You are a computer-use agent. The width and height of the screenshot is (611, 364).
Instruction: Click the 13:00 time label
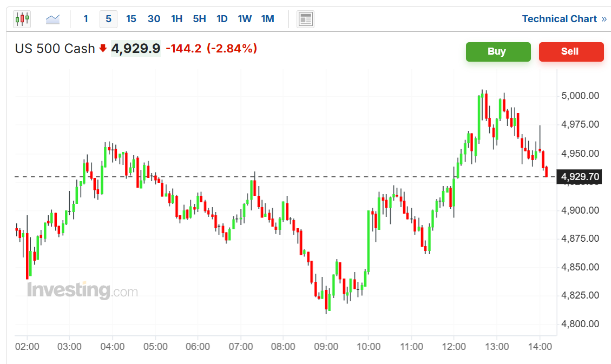pos(497,347)
